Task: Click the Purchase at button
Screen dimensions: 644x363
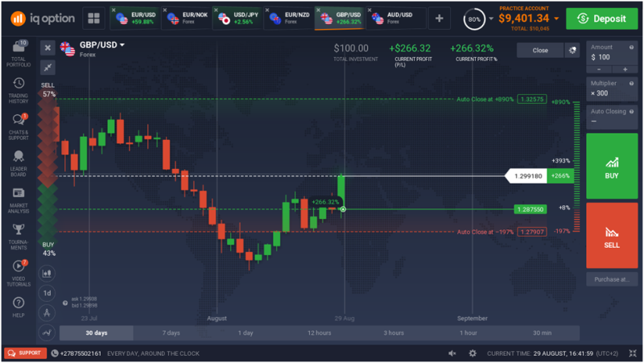Action: point(612,279)
